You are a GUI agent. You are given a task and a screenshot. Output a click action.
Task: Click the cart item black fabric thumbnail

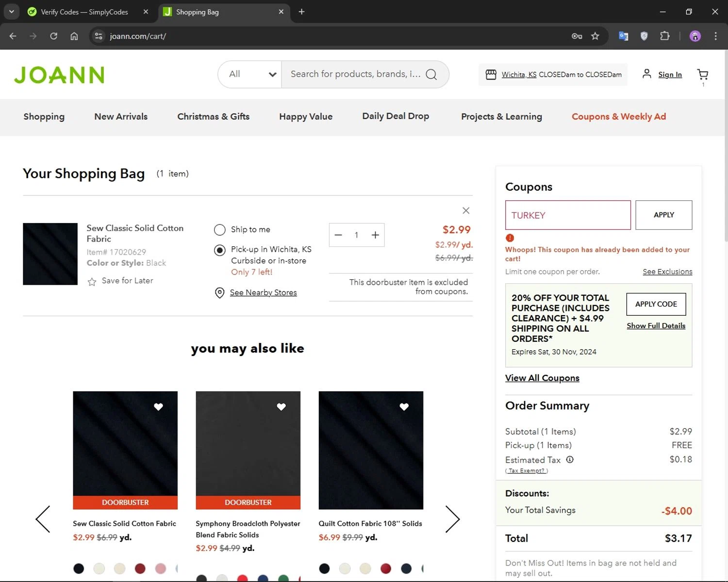pos(50,254)
